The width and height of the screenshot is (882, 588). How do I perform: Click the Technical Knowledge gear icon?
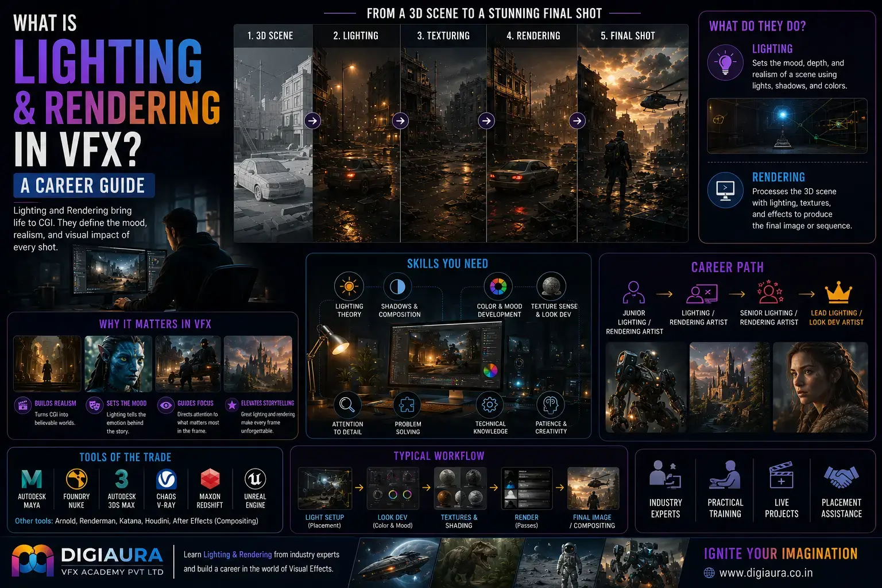tap(490, 405)
